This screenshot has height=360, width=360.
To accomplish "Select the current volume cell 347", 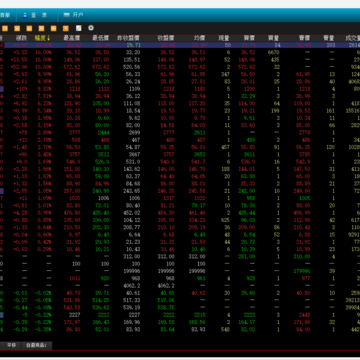I will click(226, 74).
